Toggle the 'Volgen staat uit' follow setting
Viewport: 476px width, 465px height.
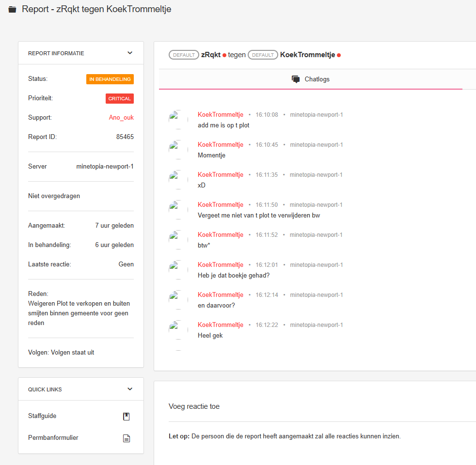click(x=72, y=352)
